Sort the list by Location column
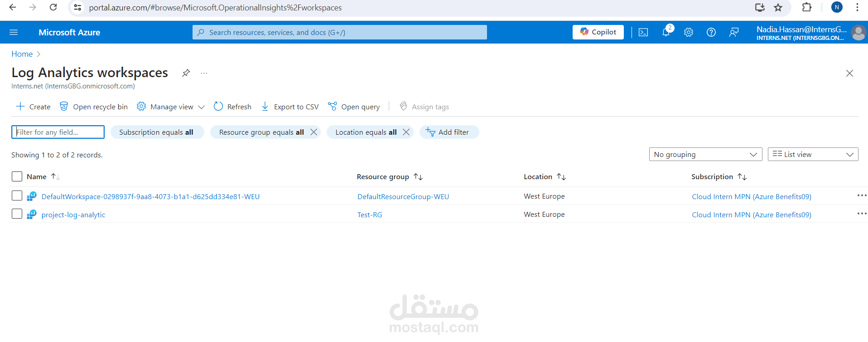868x342 pixels. [x=545, y=176]
